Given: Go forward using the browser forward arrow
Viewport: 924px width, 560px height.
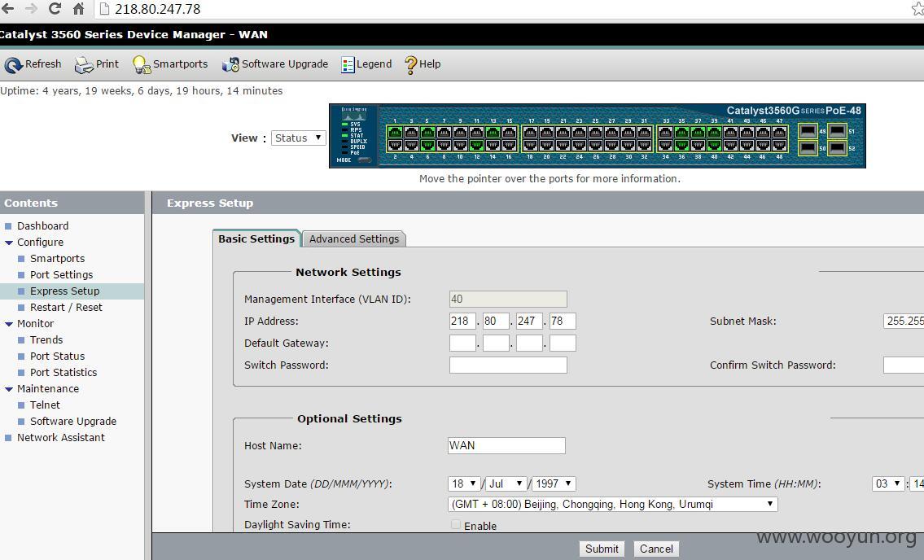Looking at the screenshot, I should 31,9.
